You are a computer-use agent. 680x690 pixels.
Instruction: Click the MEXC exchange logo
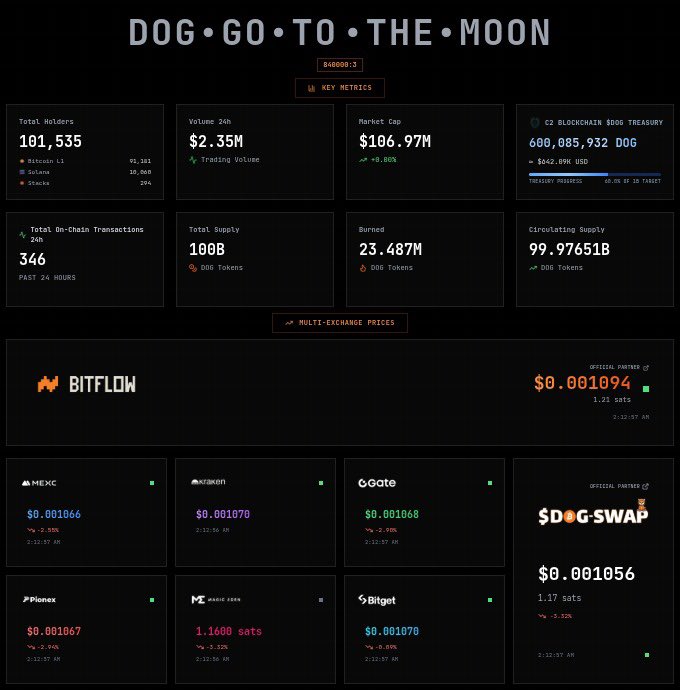coord(39,483)
